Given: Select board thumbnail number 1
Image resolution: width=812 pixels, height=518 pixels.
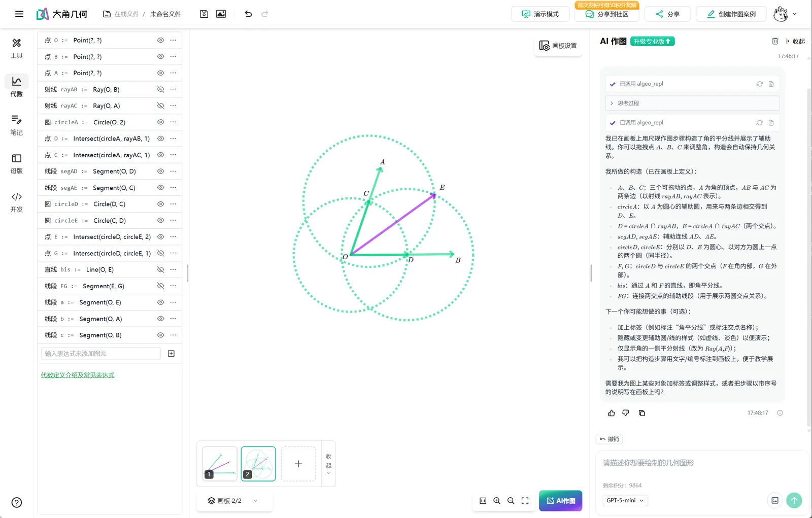Looking at the screenshot, I should 220,463.
